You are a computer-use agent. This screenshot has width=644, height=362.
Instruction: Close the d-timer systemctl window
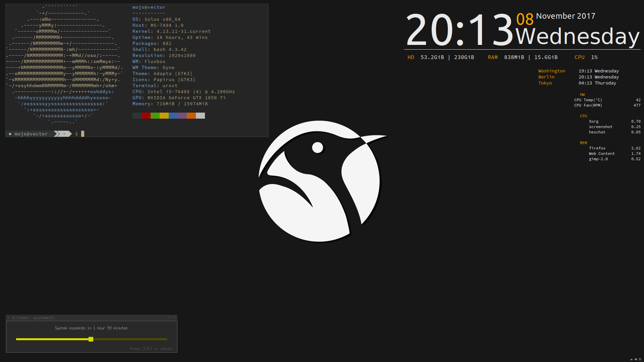pos(174,317)
